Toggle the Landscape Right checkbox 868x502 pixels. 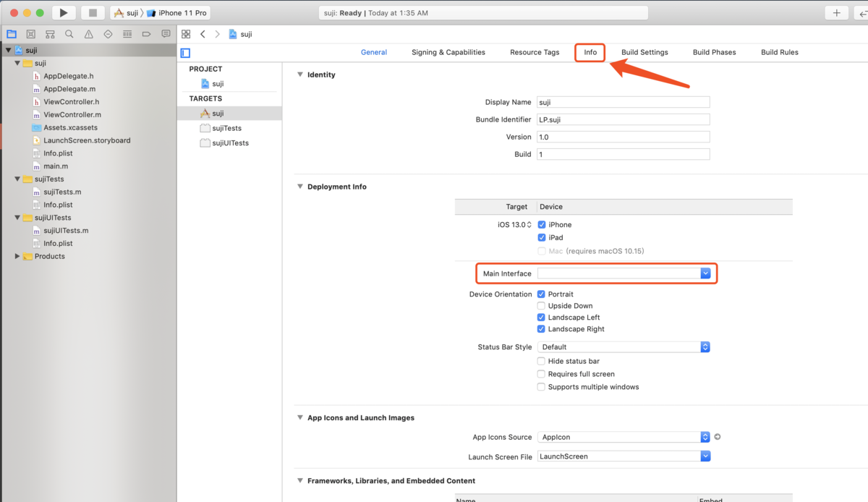541,329
